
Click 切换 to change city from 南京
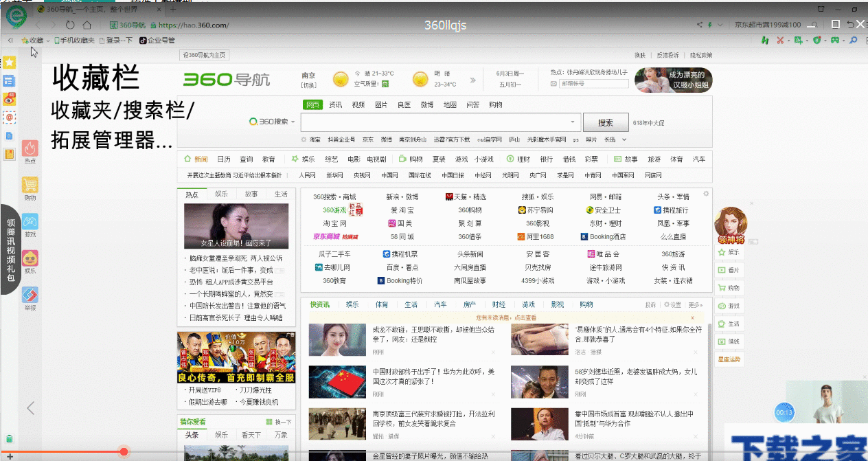pos(309,85)
